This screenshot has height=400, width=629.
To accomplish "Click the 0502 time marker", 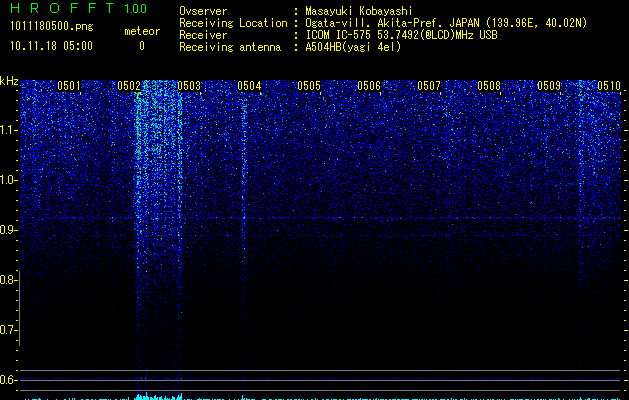I will [x=129, y=85].
